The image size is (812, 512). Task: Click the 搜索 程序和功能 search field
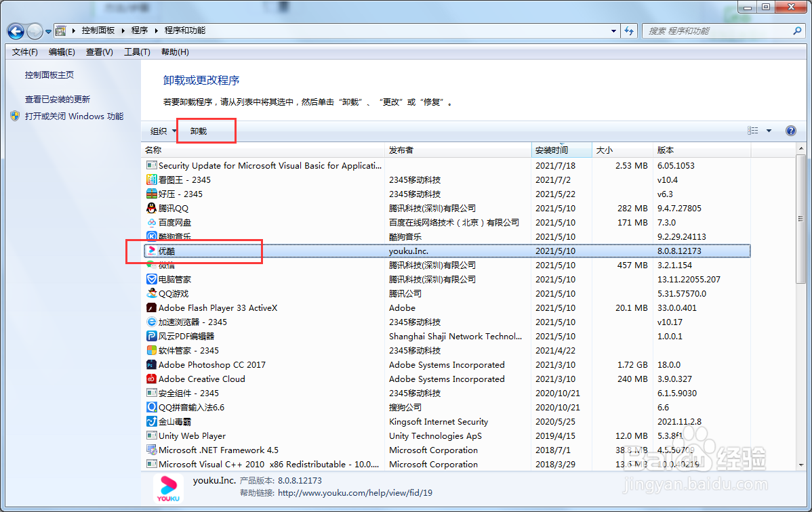pyautogui.click(x=717, y=31)
